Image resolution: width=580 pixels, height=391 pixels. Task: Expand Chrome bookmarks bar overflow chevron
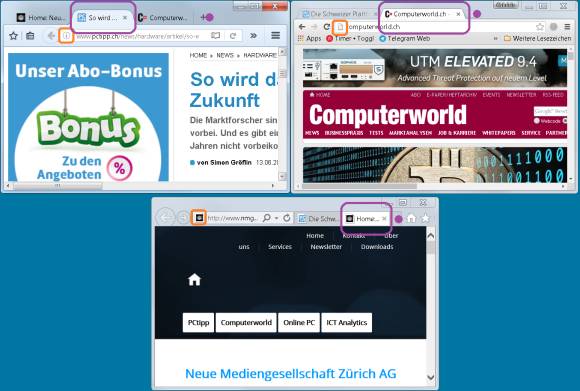(x=496, y=38)
